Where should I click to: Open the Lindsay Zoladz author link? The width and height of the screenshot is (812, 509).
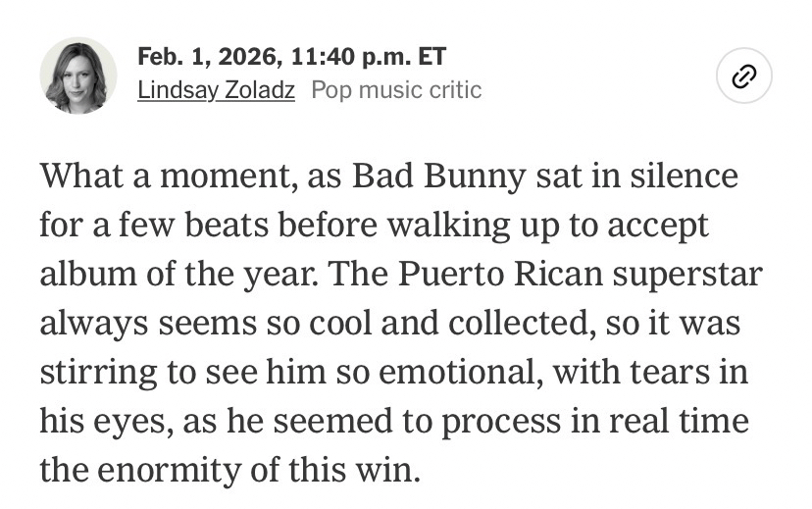click(x=216, y=90)
